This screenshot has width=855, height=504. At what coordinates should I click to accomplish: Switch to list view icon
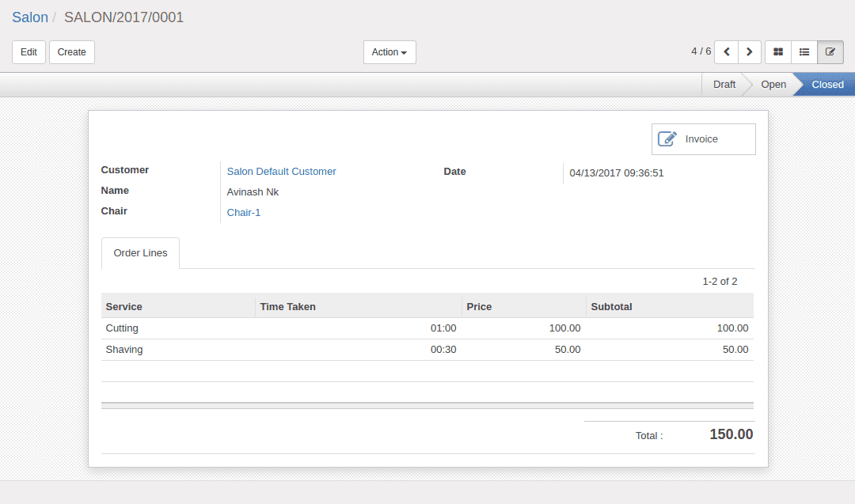pos(804,52)
